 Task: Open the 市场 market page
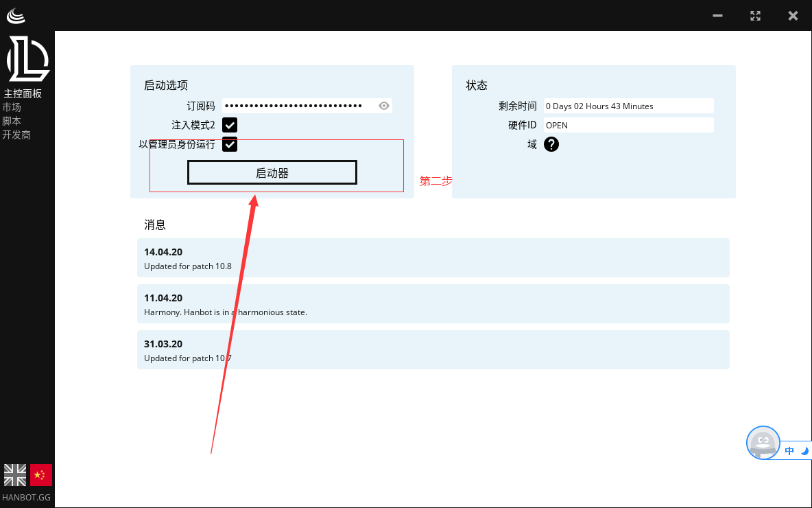point(12,107)
